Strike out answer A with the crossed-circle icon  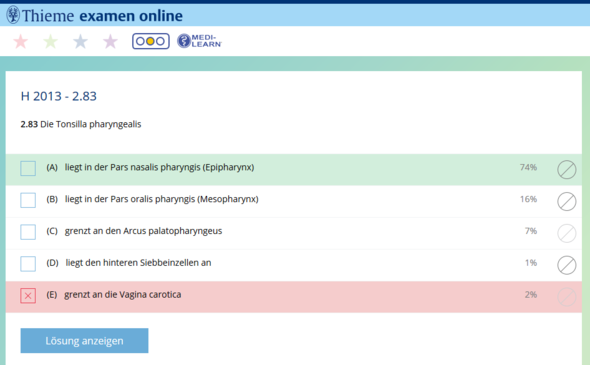point(567,170)
